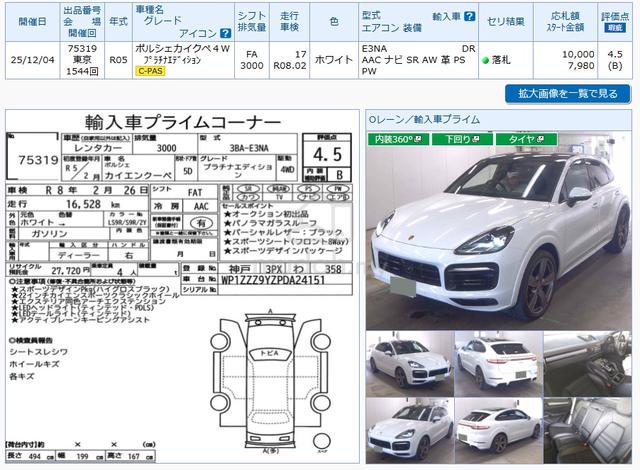Image resolution: width=640 pixels, height=470 pixels.
Task: Open the rear-left view thumbnail with sunroof open
Action: (x=498, y=364)
